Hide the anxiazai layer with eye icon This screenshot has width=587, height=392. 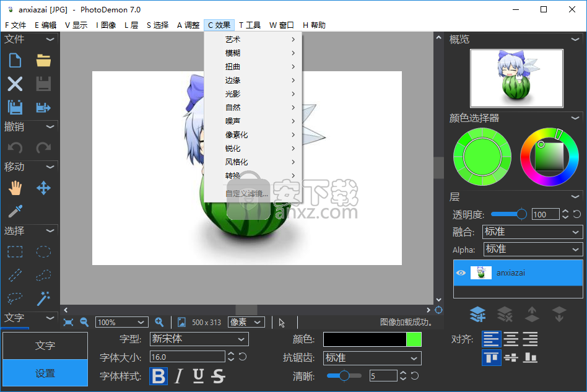click(461, 273)
